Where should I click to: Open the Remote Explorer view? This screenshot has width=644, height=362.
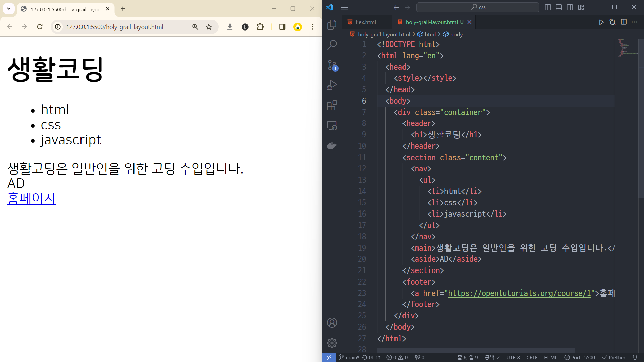[332, 126]
